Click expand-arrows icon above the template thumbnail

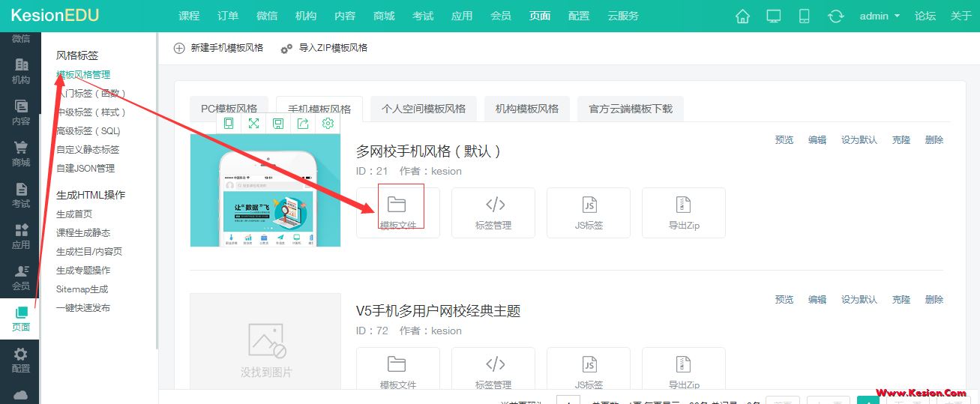coord(253,124)
